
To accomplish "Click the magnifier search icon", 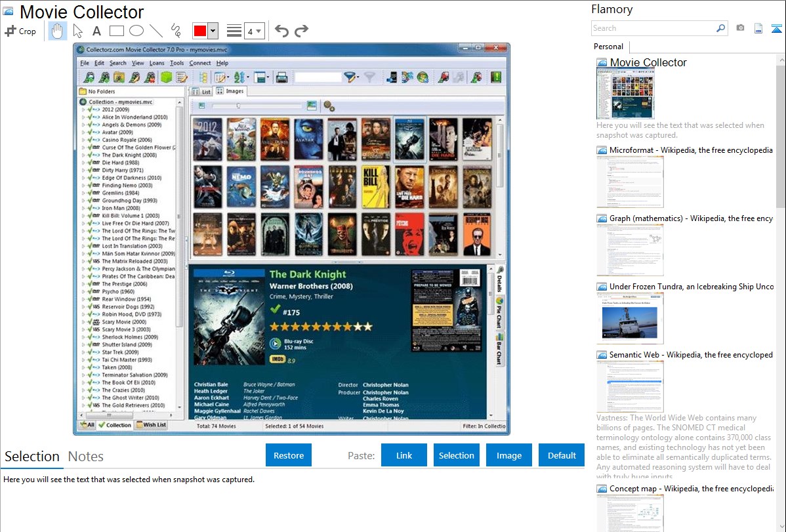I will coord(720,28).
